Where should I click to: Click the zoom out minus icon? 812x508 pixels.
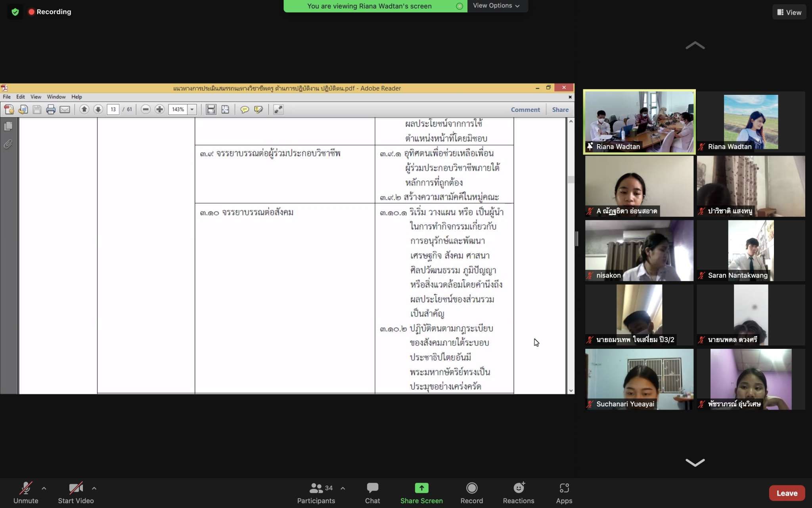[146, 110]
